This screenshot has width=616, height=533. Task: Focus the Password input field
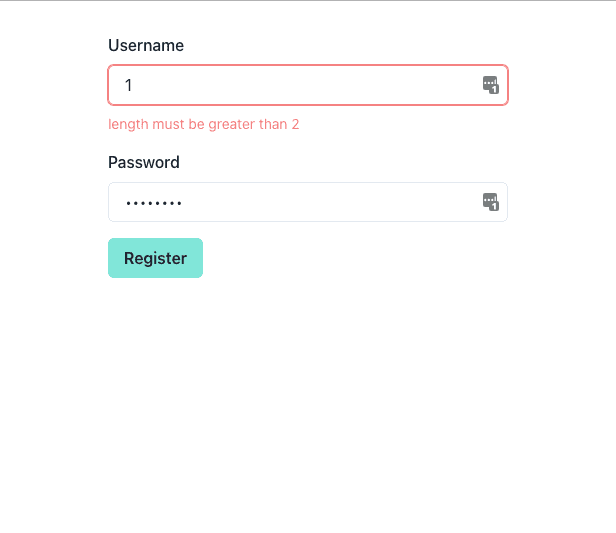coord(300,202)
